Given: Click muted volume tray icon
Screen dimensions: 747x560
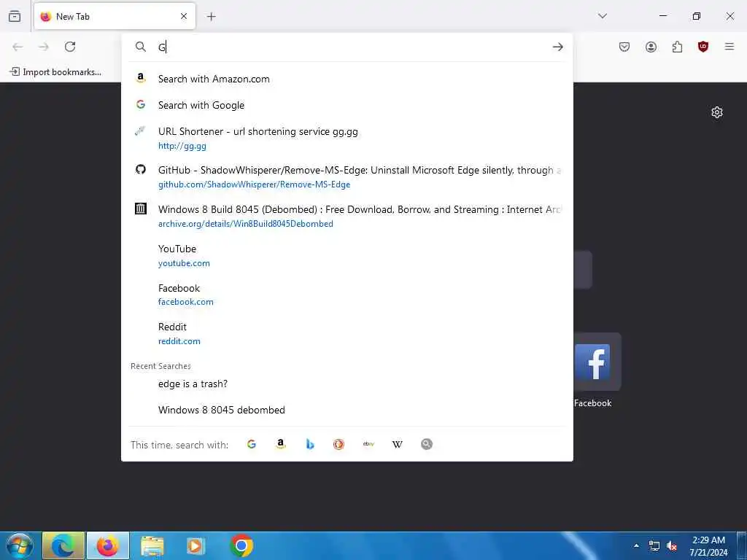Looking at the screenshot, I should point(672,545).
